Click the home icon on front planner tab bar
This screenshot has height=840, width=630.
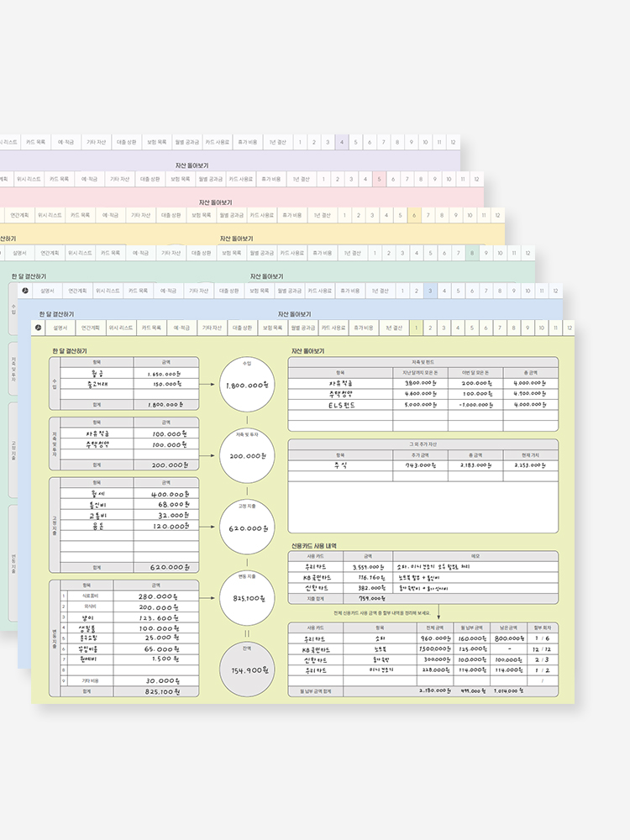[38, 328]
